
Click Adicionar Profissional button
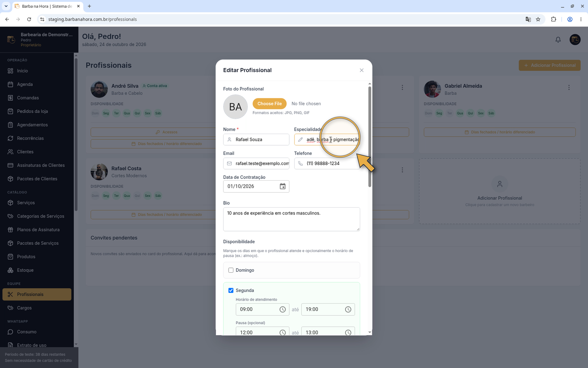point(549,65)
